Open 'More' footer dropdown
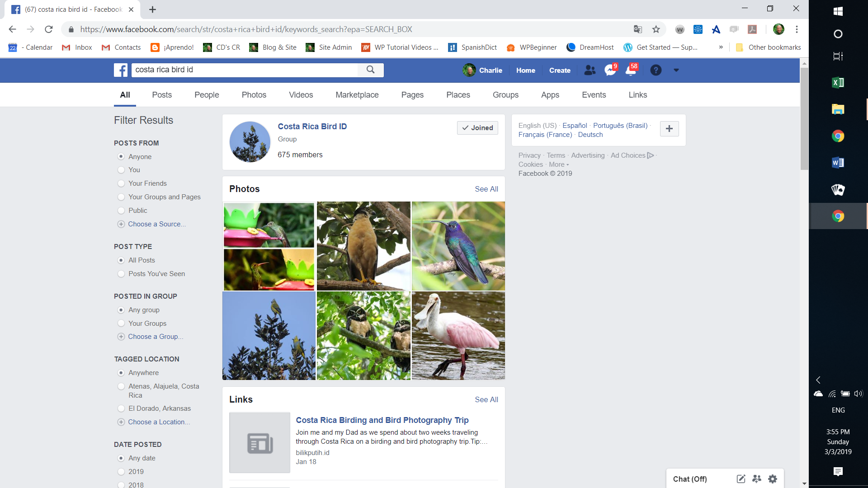868x488 pixels. point(559,164)
